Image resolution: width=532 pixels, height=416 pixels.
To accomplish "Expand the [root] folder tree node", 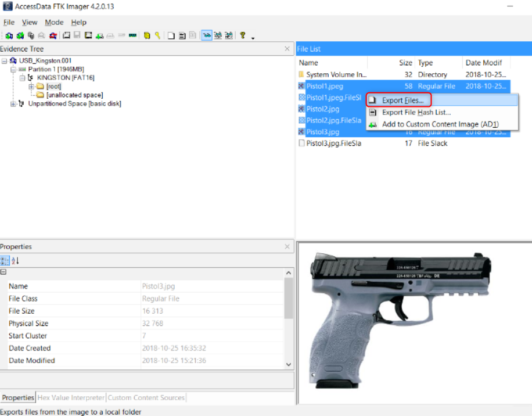I will [31, 87].
